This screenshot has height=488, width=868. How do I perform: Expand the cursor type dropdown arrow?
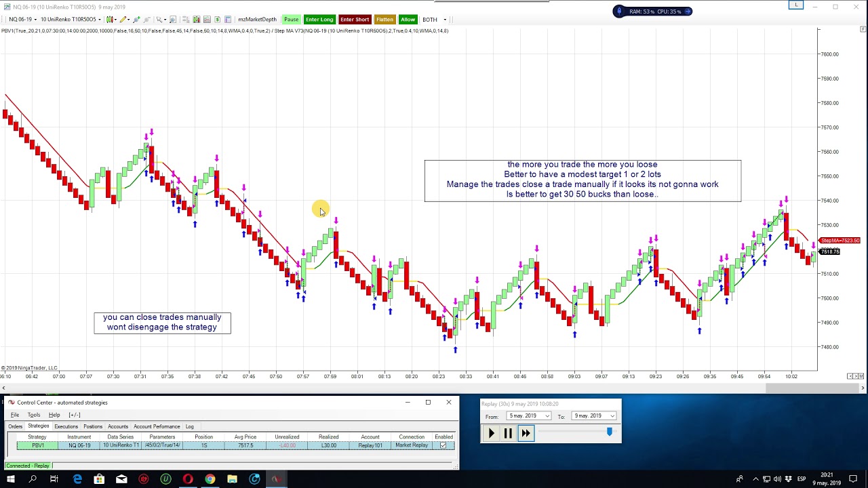165,20
